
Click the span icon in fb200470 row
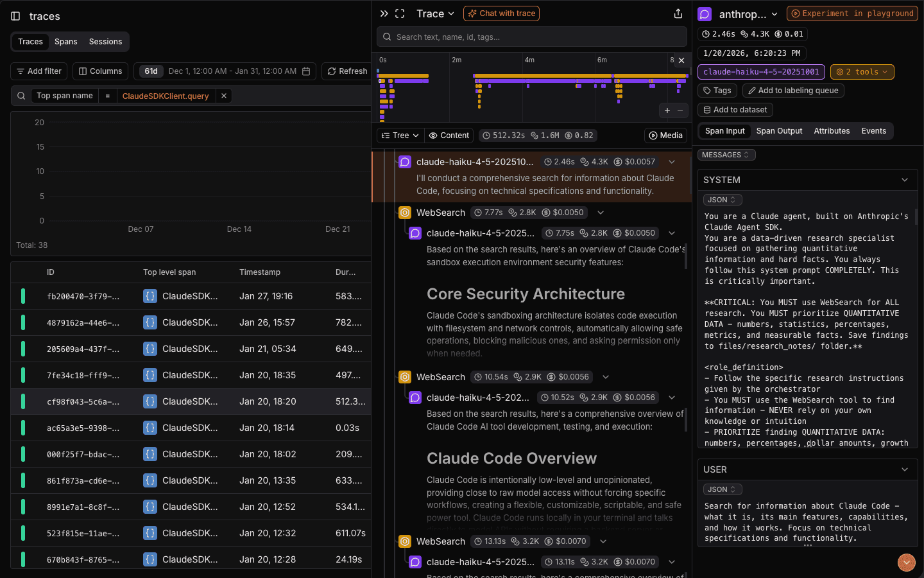[150, 296]
